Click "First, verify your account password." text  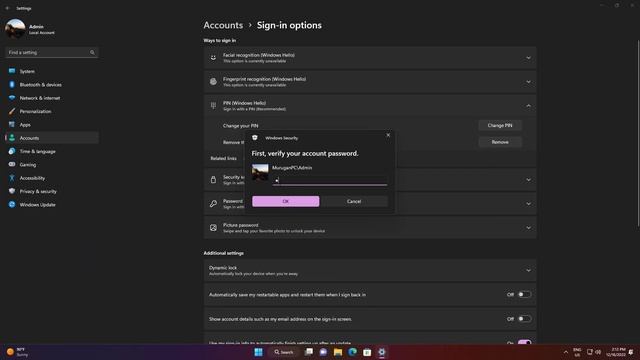point(305,153)
